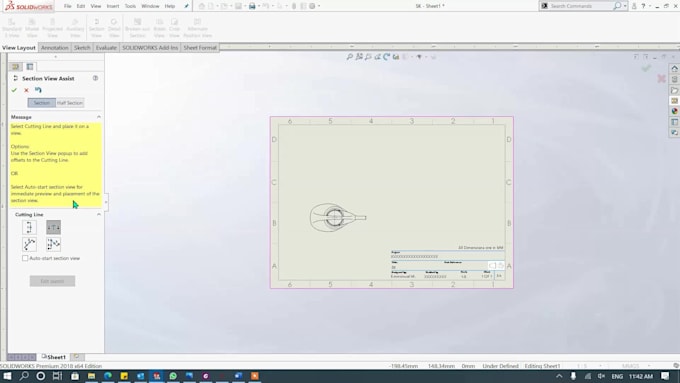Click the Edit sketch button
The image size is (680, 383).
point(52,281)
